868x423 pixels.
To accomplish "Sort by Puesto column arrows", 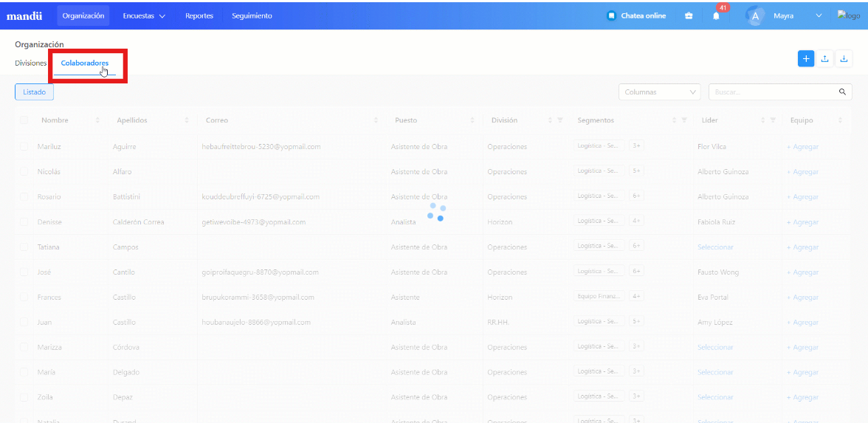I will (472, 120).
